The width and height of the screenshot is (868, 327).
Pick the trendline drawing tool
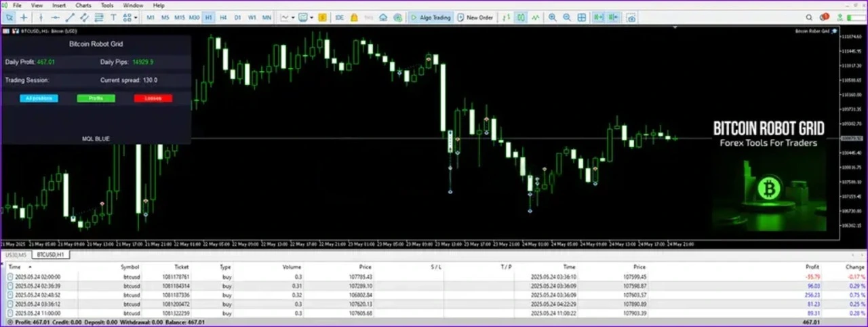tap(70, 18)
